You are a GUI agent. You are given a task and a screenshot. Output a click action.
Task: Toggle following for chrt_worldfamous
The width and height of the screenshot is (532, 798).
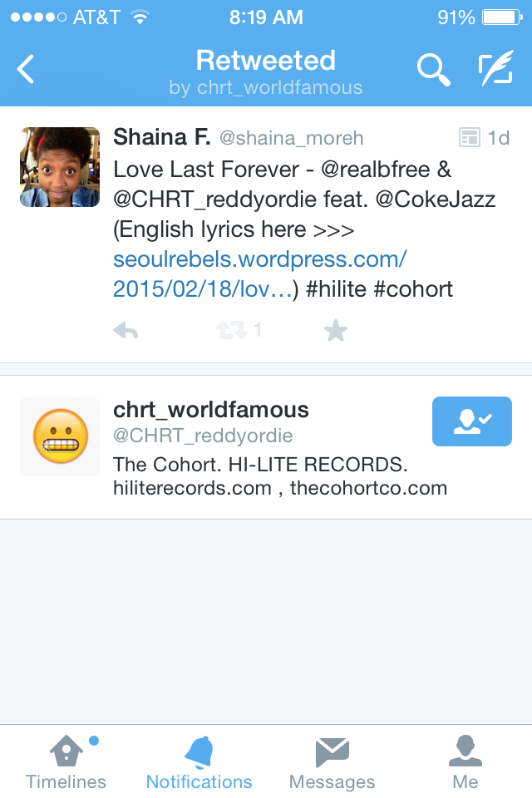click(472, 421)
